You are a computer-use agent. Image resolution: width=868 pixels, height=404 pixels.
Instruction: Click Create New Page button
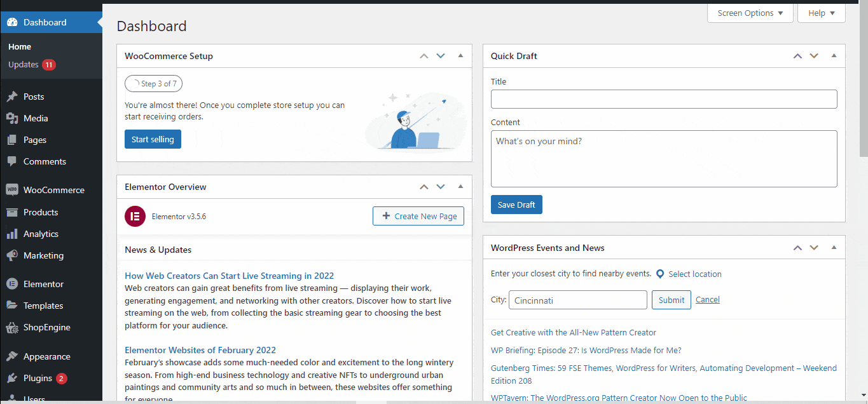pos(418,216)
